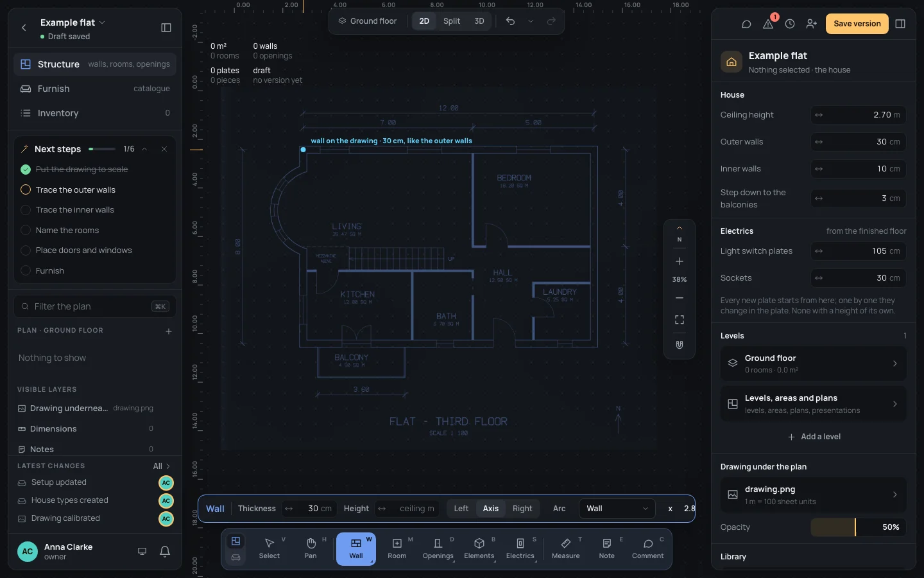Collapse the Next steps panel
This screenshot has width=924, height=578.
[144, 149]
